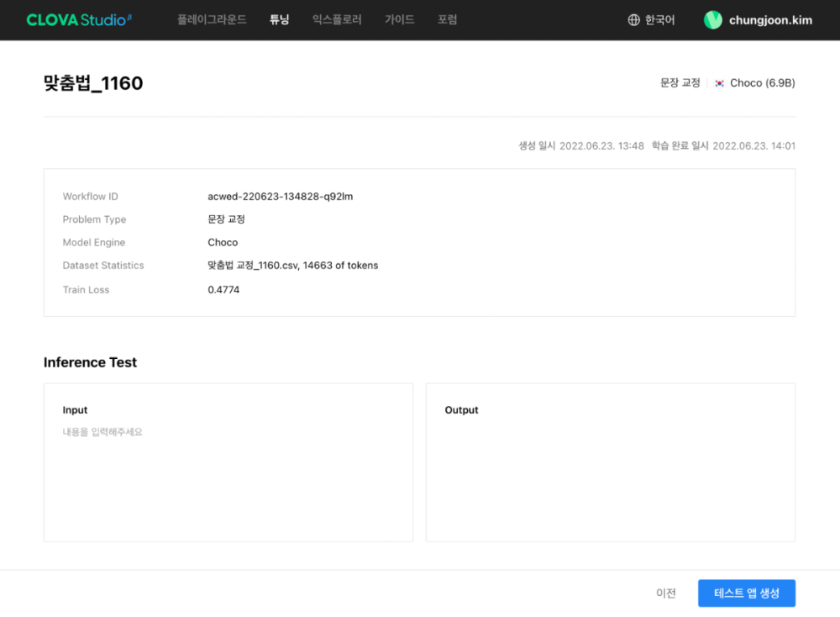Click the 맞춤법_1160 page title

[93, 83]
